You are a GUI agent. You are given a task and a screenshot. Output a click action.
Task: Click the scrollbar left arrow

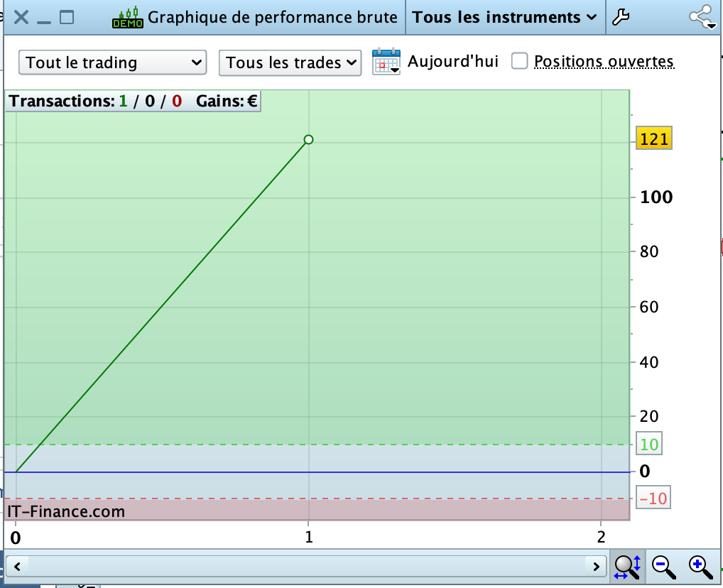point(18,566)
